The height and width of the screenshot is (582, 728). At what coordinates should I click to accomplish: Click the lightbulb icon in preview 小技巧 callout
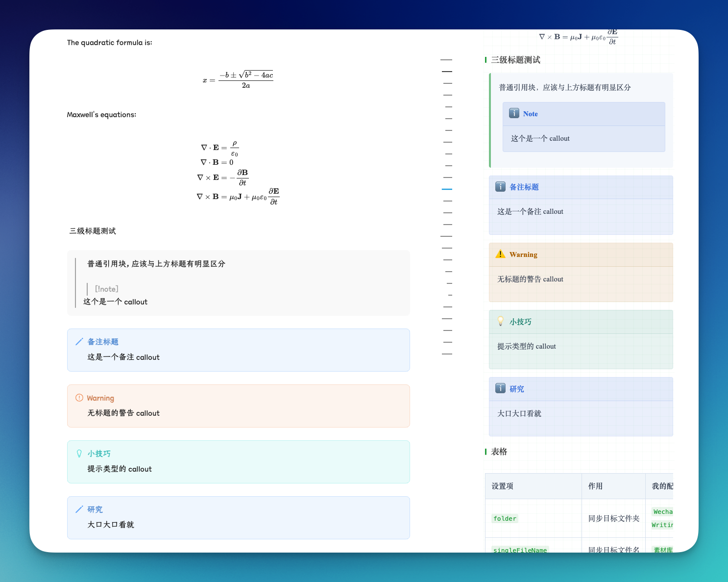[500, 321]
